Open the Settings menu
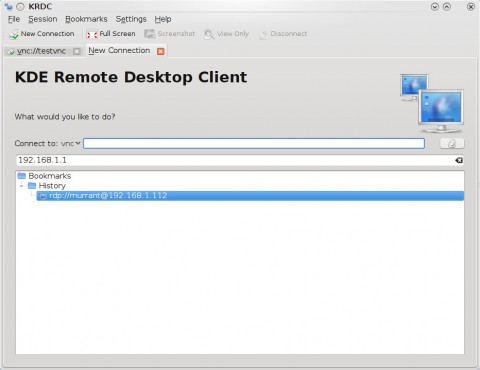 pyautogui.click(x=131, y=19)
